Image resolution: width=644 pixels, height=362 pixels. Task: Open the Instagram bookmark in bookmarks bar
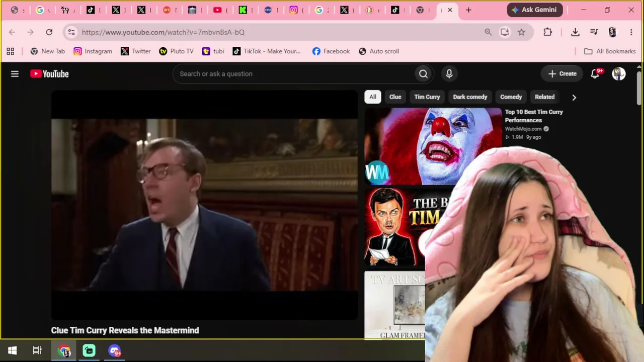pyautogui.click(x=93, y=51)
